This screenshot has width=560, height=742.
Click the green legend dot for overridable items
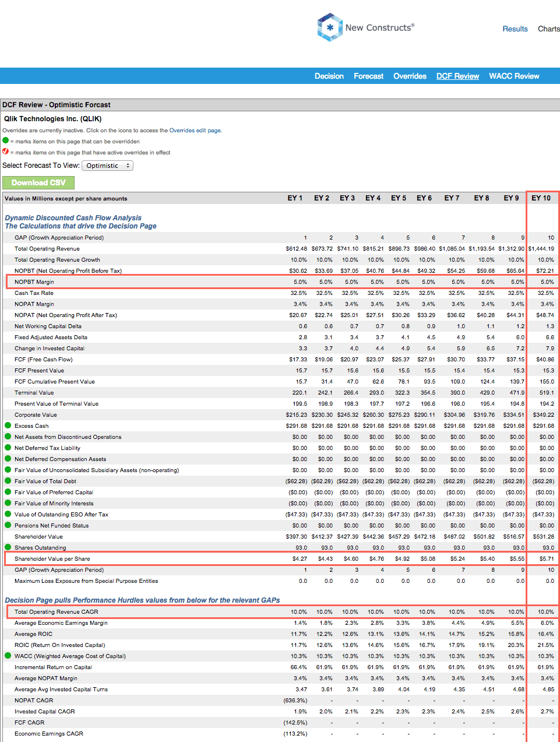point(6,140)
